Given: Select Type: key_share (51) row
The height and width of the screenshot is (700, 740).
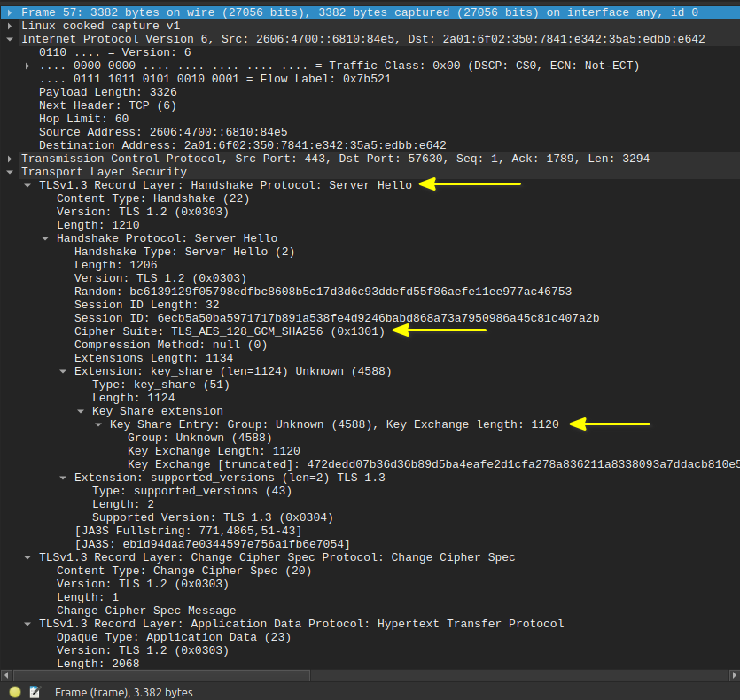Looking at the screenshot, I should pos(161,385).
